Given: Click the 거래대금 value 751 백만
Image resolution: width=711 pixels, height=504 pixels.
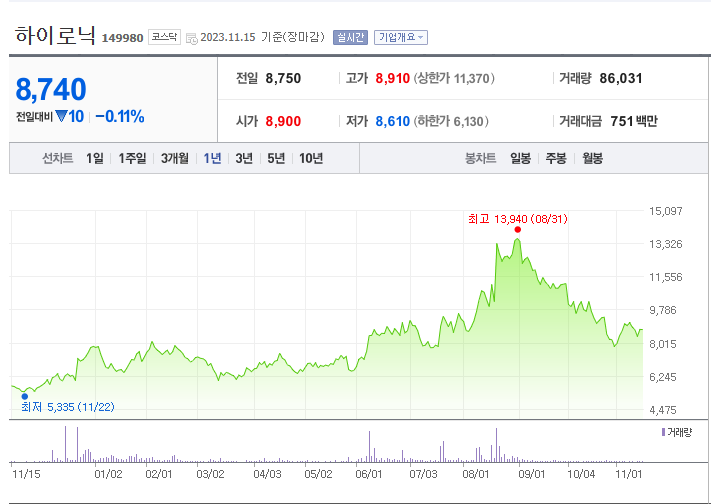Looking at the screenshot, I should [633, 122].
